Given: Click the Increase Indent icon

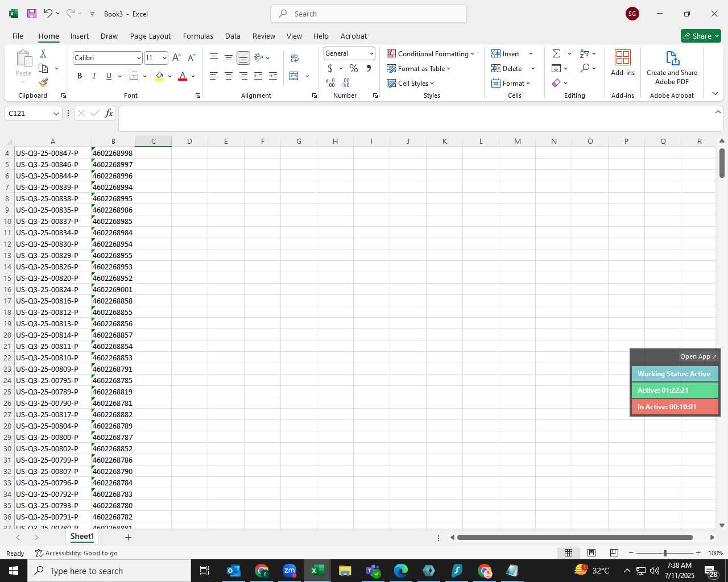Looking at the screenshot, I should (x=273, y=76).
